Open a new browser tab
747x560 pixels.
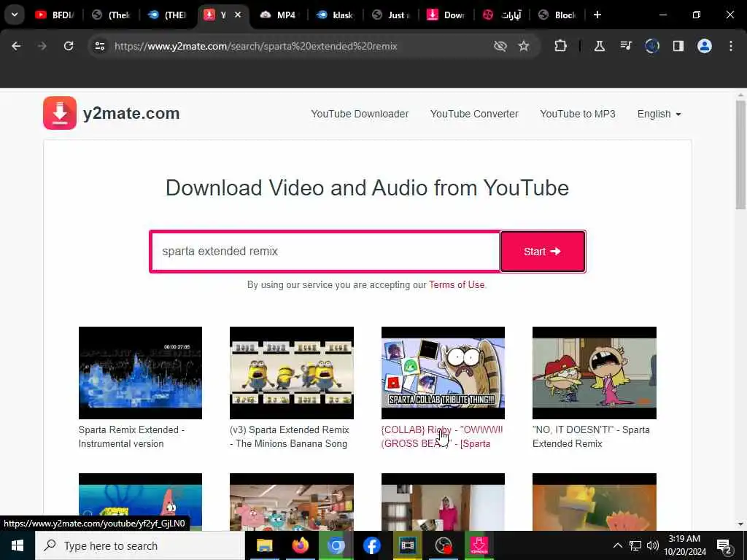point(597,15)
